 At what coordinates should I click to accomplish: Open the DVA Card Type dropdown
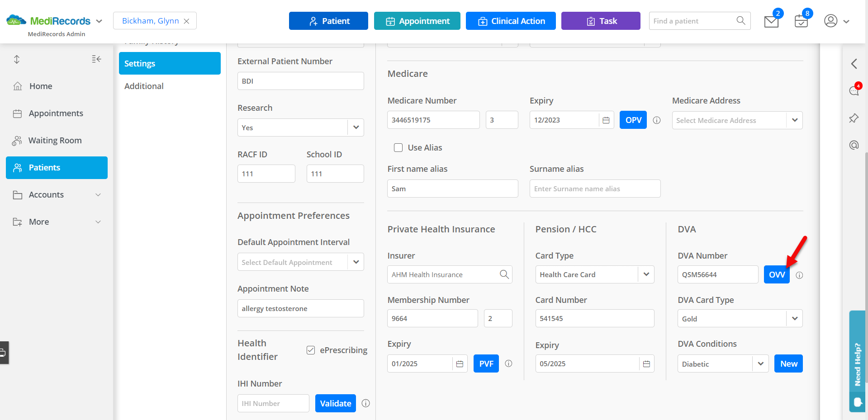(x=794, y=319)
